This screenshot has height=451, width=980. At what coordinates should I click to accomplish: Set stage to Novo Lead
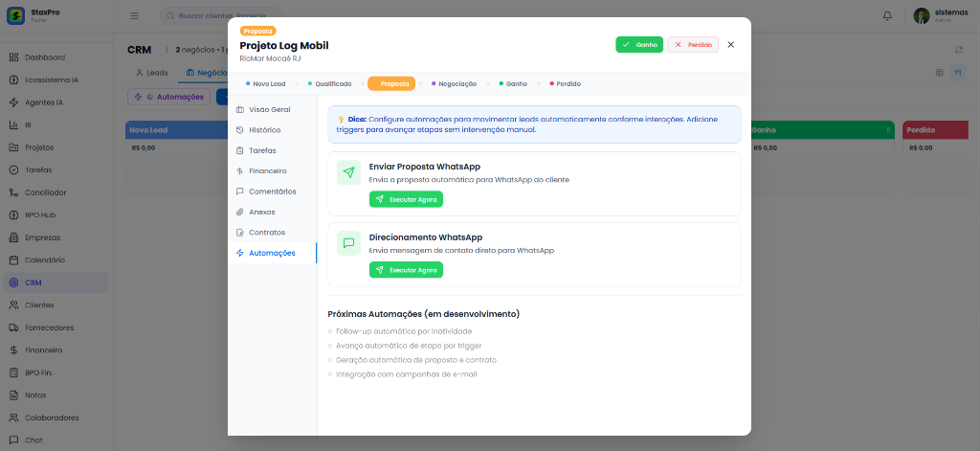tap(266, 83)
